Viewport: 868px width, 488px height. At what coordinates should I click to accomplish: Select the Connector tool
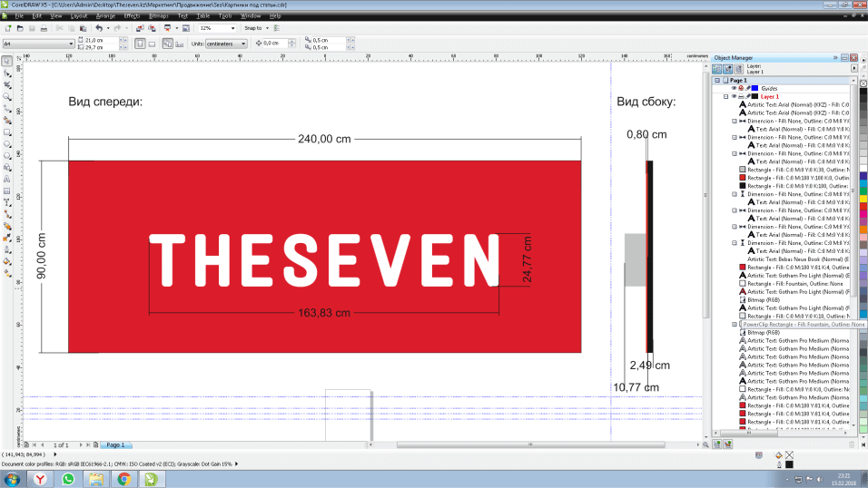(7, 214)
